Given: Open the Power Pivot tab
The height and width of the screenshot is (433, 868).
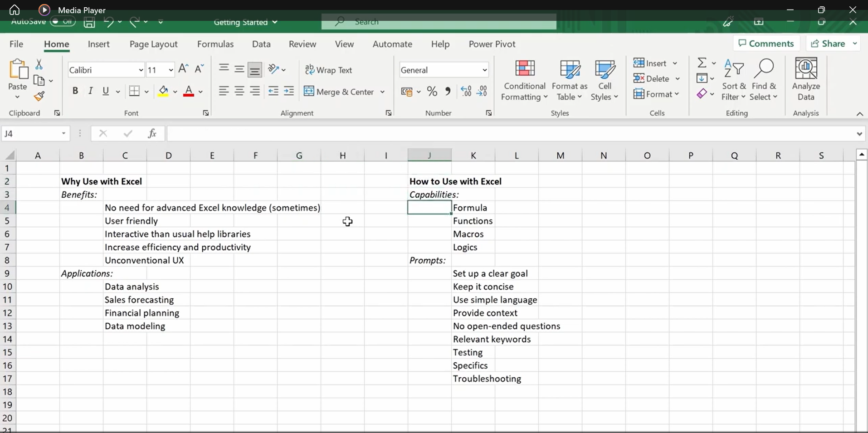Looking at the screenshot, I should pos(492,44).
